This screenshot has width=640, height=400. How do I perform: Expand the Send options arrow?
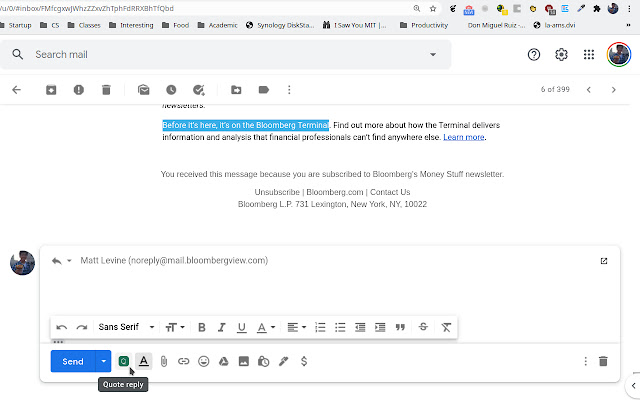[x=102, y=361]
